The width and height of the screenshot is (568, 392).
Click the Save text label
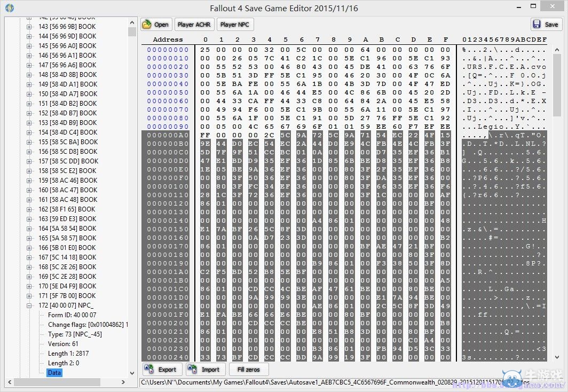pyautogui.click(x=551, y=25)
